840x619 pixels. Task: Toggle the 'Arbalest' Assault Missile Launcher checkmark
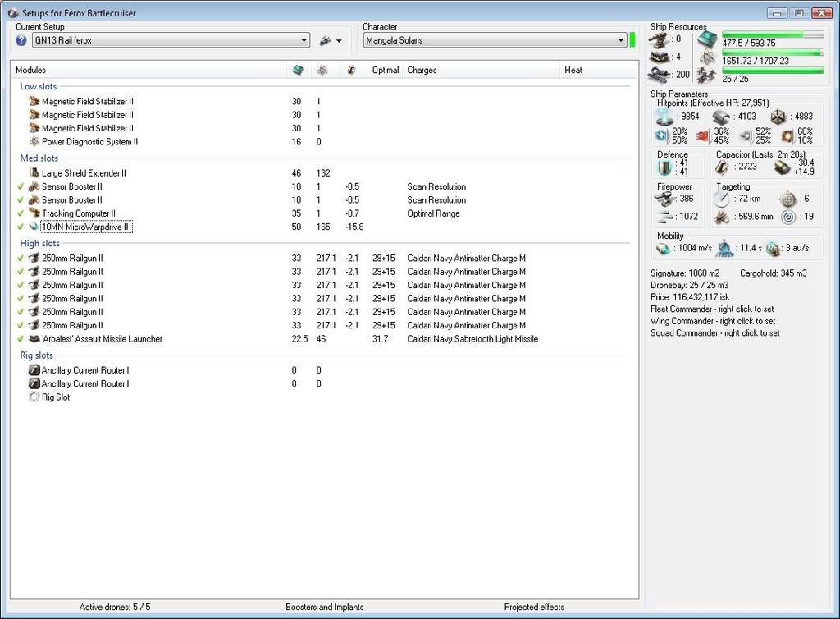coord(21,339)
